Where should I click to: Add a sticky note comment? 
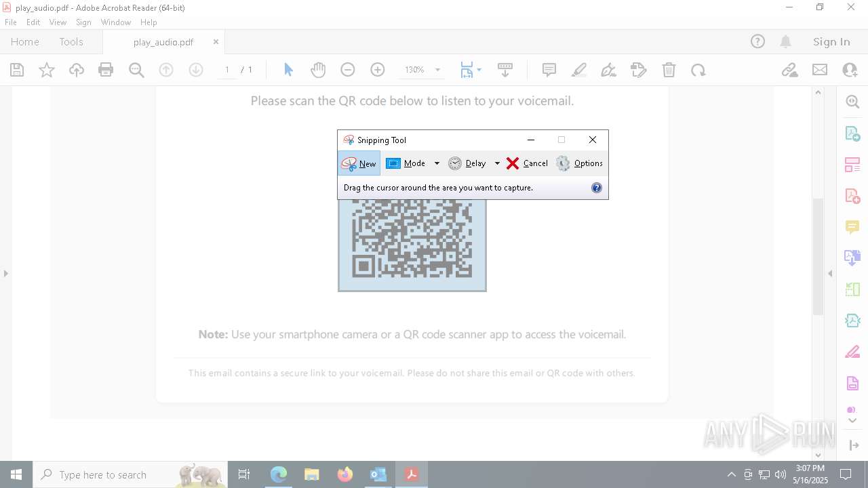[x=549, y=70]
